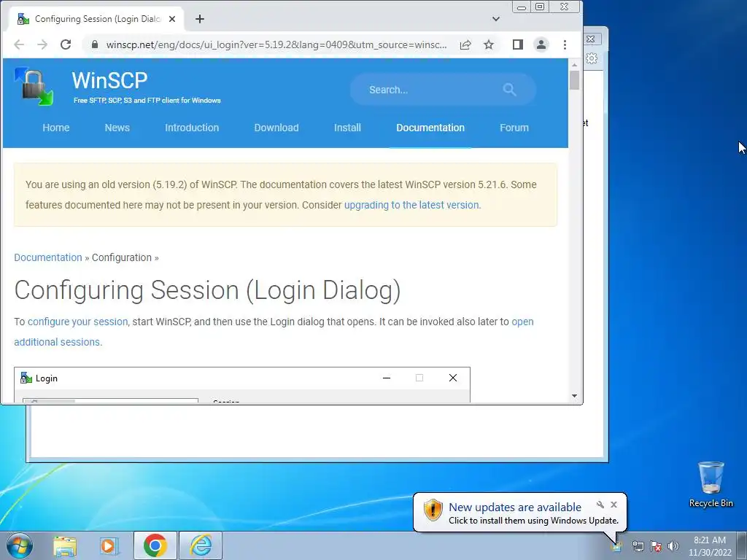The image size is (747, 560).
Task: Go to the Home nav item
Action: click(x=55, y=128)
